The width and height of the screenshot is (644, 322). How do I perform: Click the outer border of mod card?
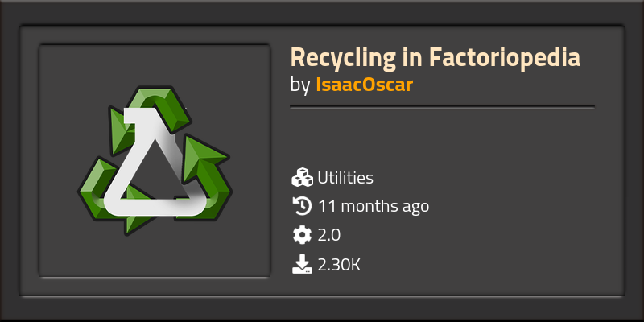click(x=322, y=13)
